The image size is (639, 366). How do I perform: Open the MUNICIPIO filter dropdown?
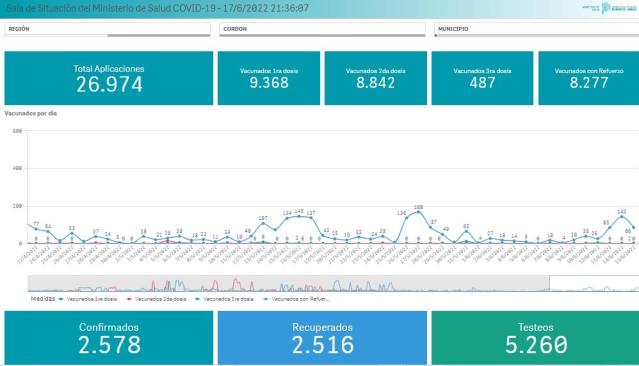(536, 29)
